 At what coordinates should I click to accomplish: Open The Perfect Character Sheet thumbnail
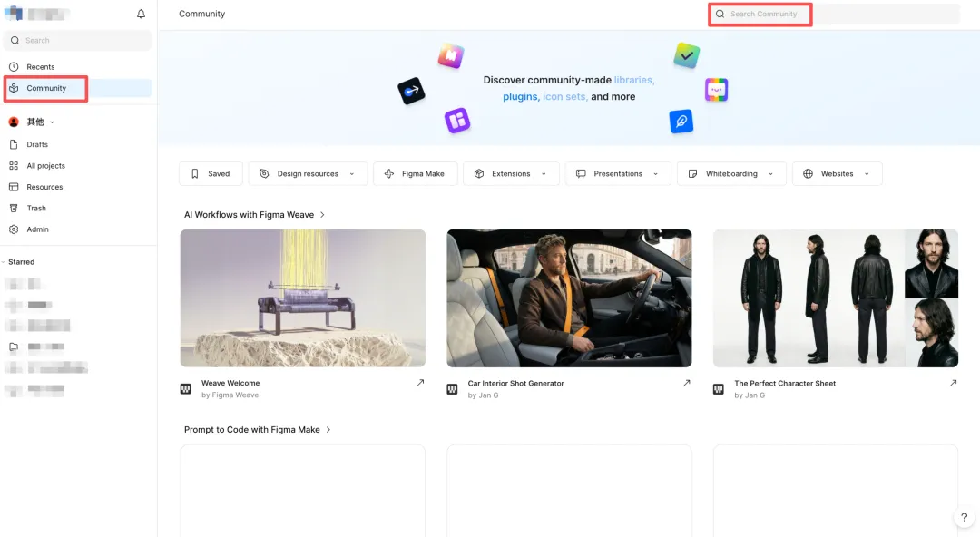836,298
